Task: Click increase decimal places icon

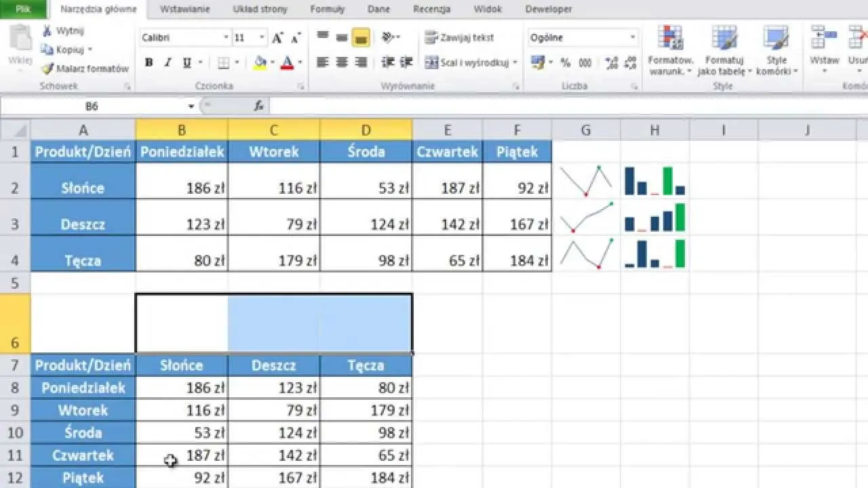Action: (x=611, y=62)
